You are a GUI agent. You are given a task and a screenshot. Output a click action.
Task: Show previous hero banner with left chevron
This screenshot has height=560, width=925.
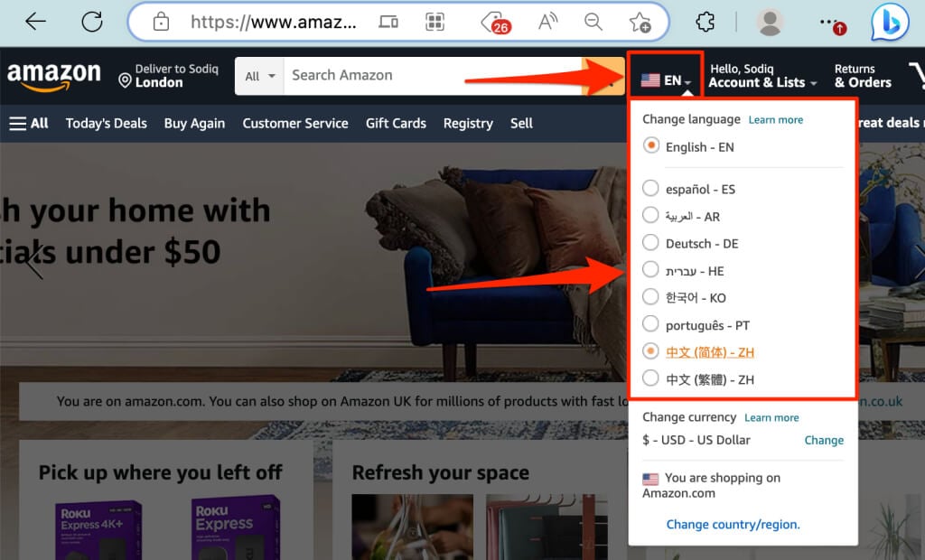(35, 261)
